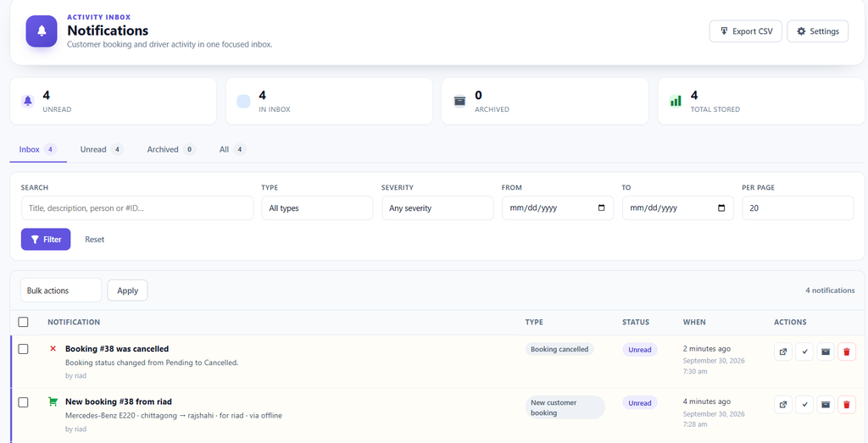Open the Per Page dropdown showing 20

[x=798, y=208]
